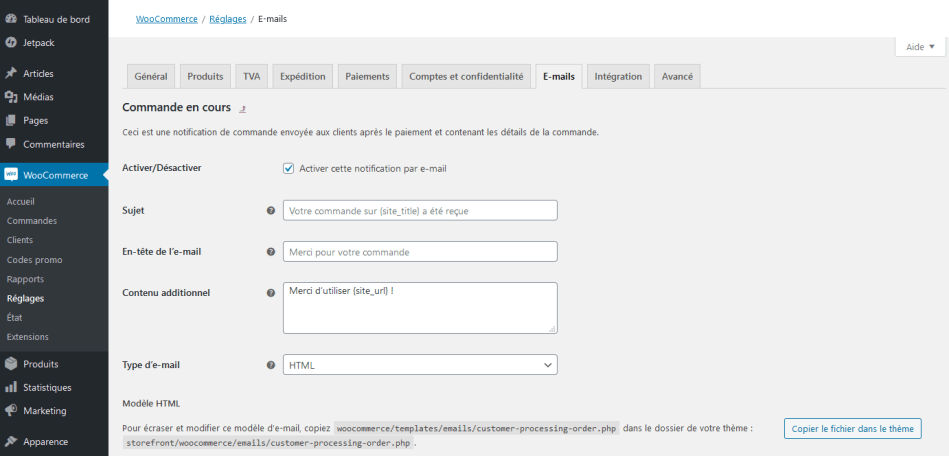Click the Contenu additionnel textarea resize handle
The image size is (949, 456).
552,329
